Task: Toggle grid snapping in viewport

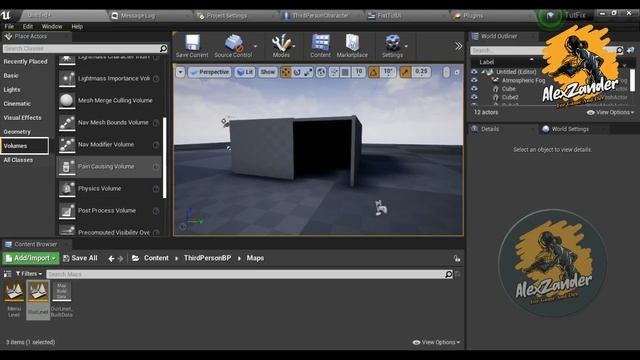Action: pos(345,72)
